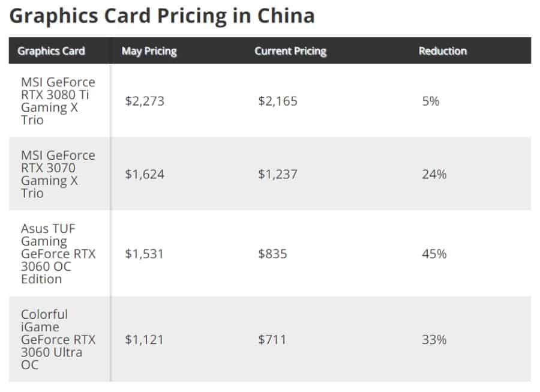Image resolution: width=540 pixels, height=392 pixels.
Task: Click the 24% reduction value
Action: [x=434, y=174]
